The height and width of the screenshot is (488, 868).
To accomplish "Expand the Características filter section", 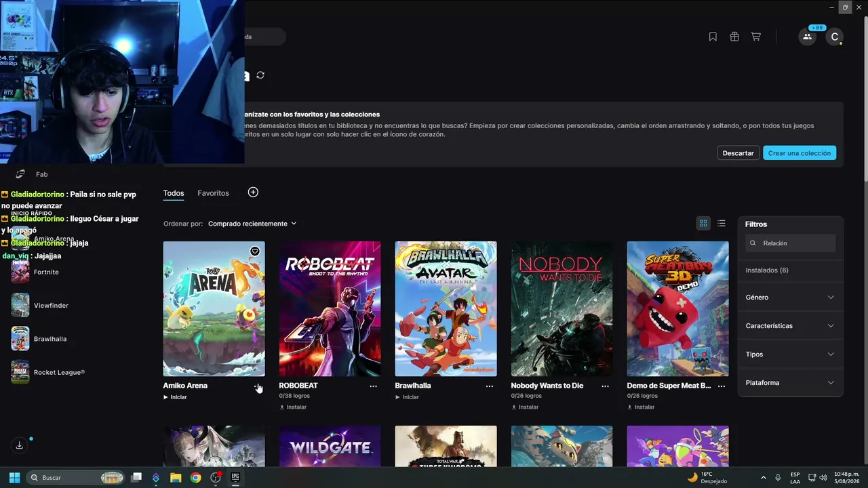I will click(790, 326).
